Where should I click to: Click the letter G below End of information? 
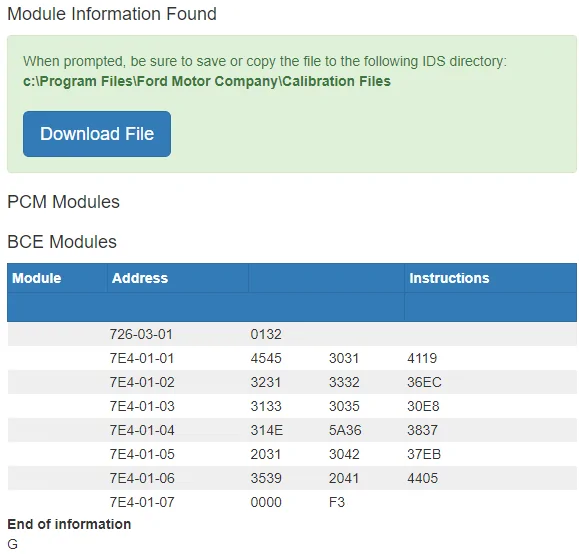pyautogui.click(x=13, y=544)
